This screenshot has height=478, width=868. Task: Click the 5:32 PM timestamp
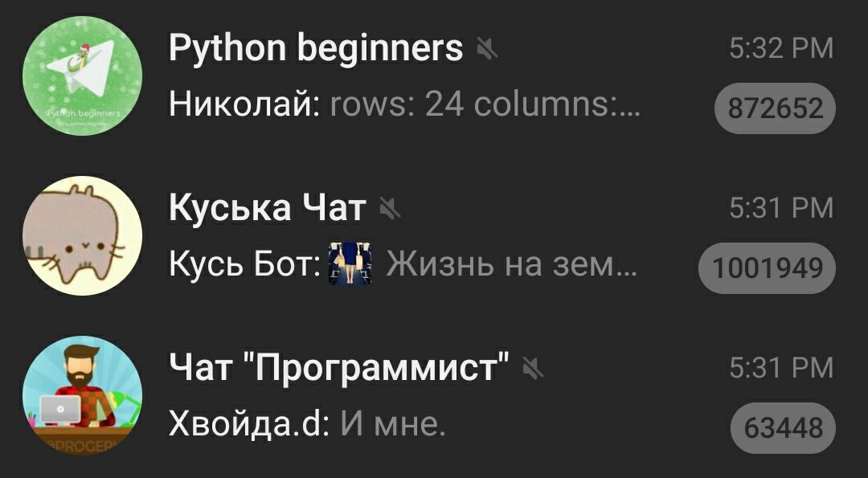[x=781, y=49]
